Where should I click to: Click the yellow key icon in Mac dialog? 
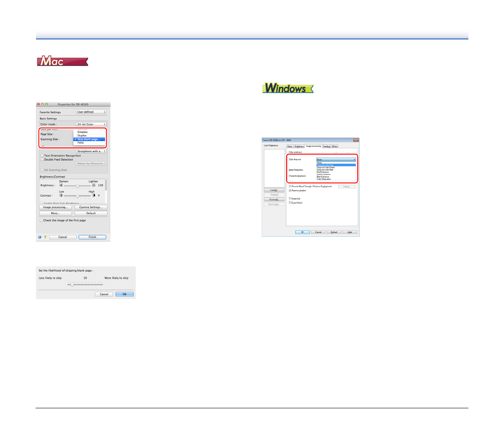click(45, 237)
